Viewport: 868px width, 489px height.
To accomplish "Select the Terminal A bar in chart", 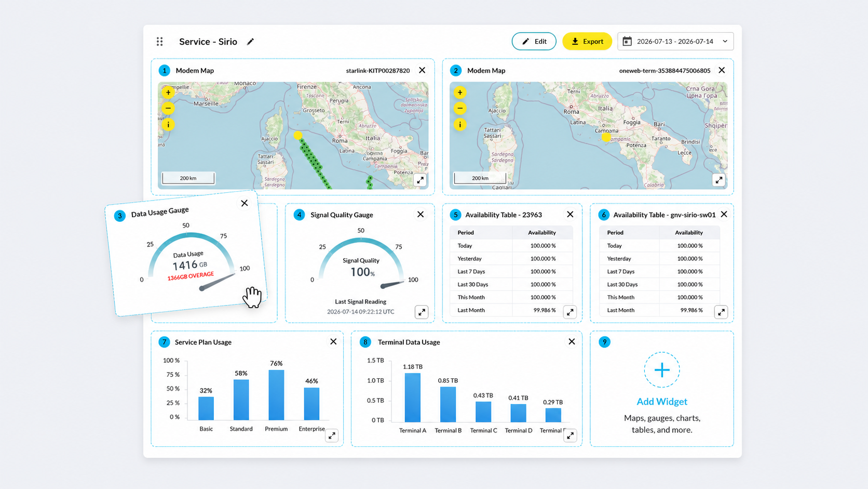I will tap(413, 398).
